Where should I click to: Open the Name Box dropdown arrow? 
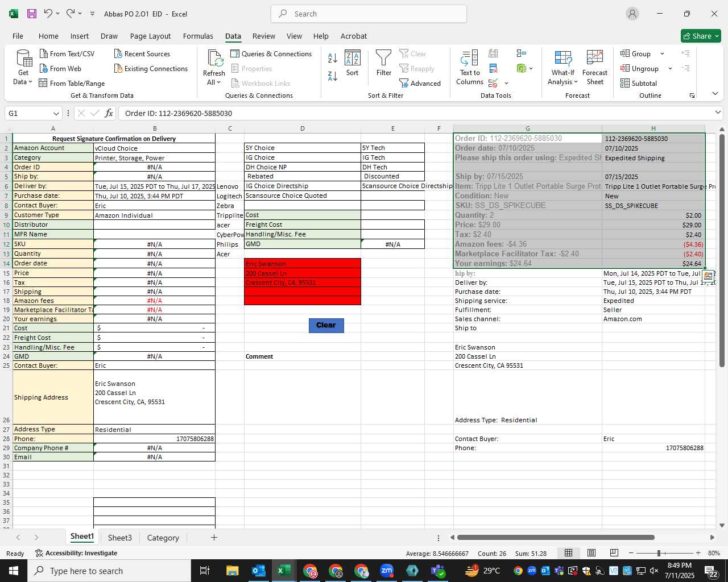[56, 113]
